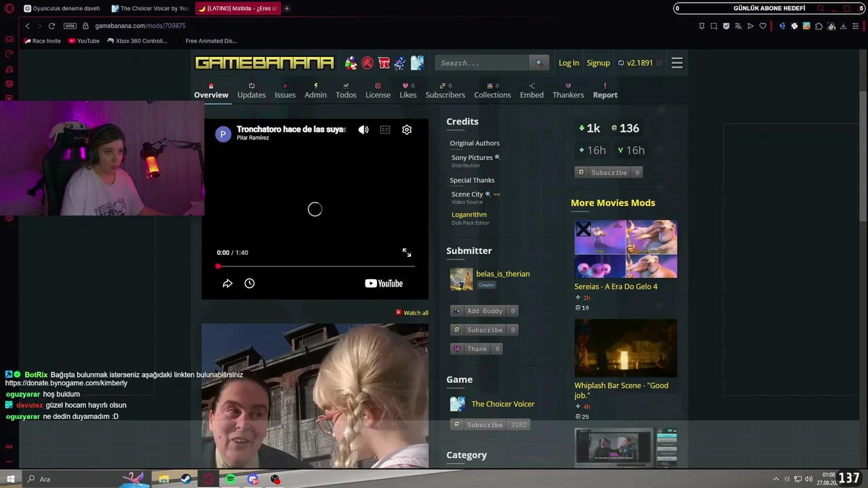
Task: Click the search magnifier button
Action: pyautogui.click(x=539, y=63)
